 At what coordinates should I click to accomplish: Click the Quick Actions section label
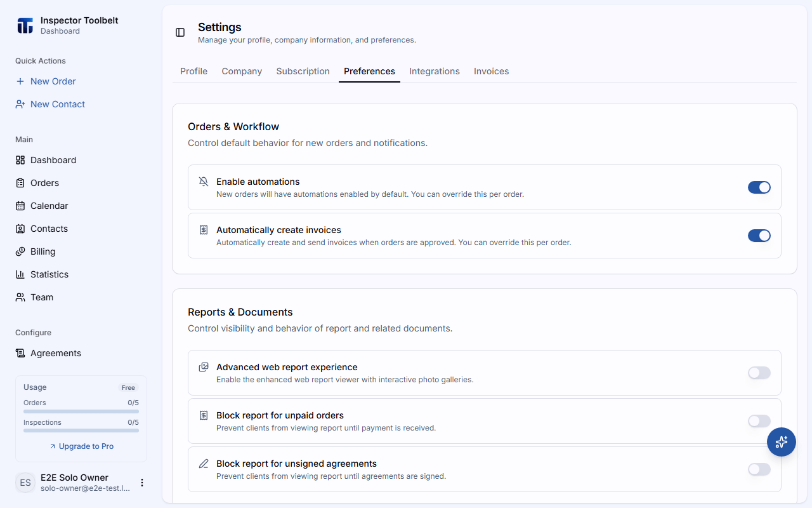41,61
